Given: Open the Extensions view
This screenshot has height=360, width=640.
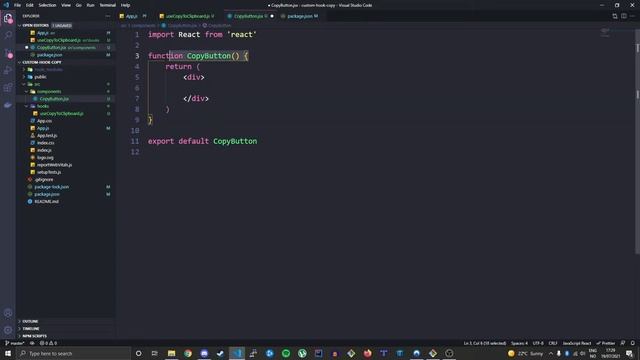Looking at the screenshot, I should pyautogui.click(x=8, y=88).
